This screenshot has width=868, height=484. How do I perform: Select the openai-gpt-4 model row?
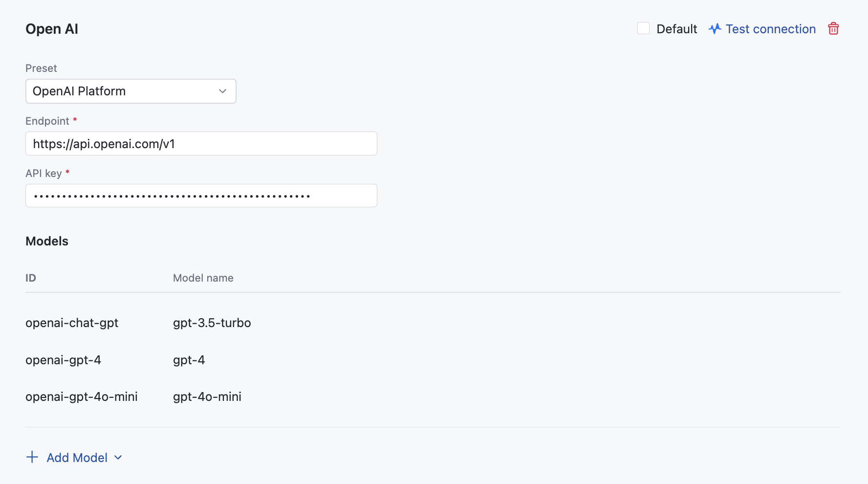pyautogui.click(x=63, y=360)
